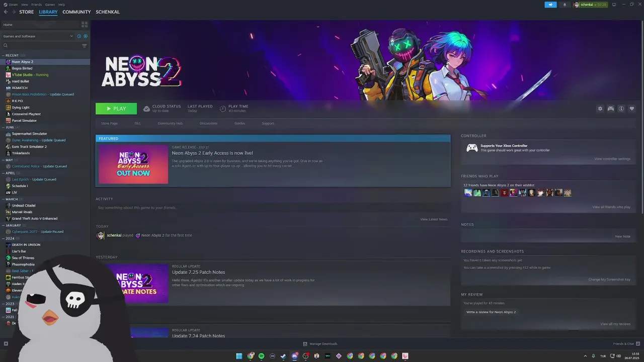The height and width of the screenshot is (362, 644).
Task: Open Windows Start menu
Action: 239,356
